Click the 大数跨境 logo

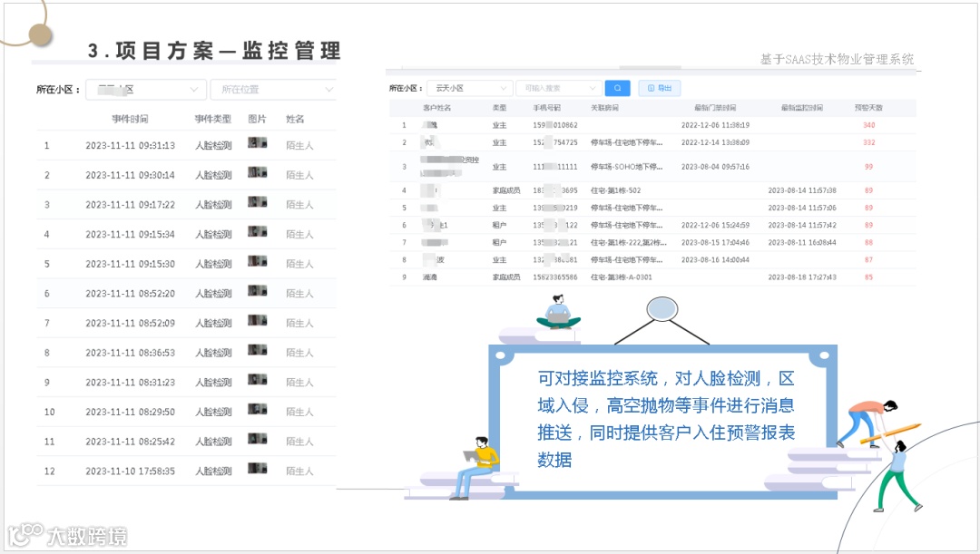(x=67, y=535)
